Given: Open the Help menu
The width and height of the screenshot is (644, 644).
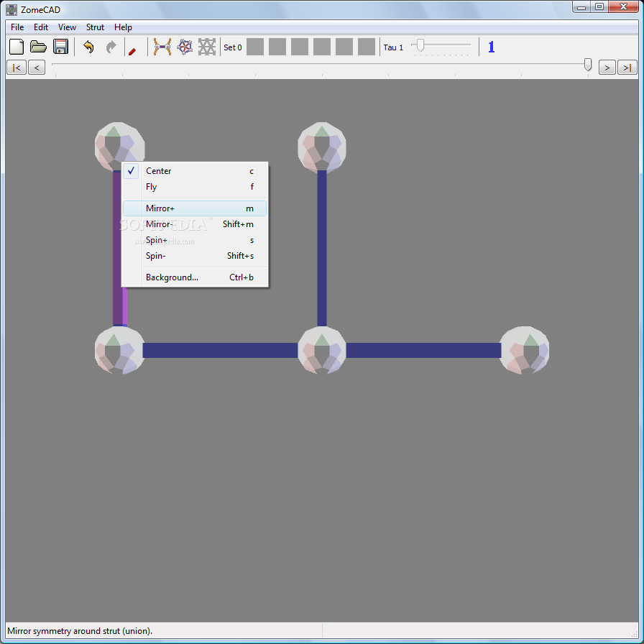Looking at the screenshot, I should (123, 27).
